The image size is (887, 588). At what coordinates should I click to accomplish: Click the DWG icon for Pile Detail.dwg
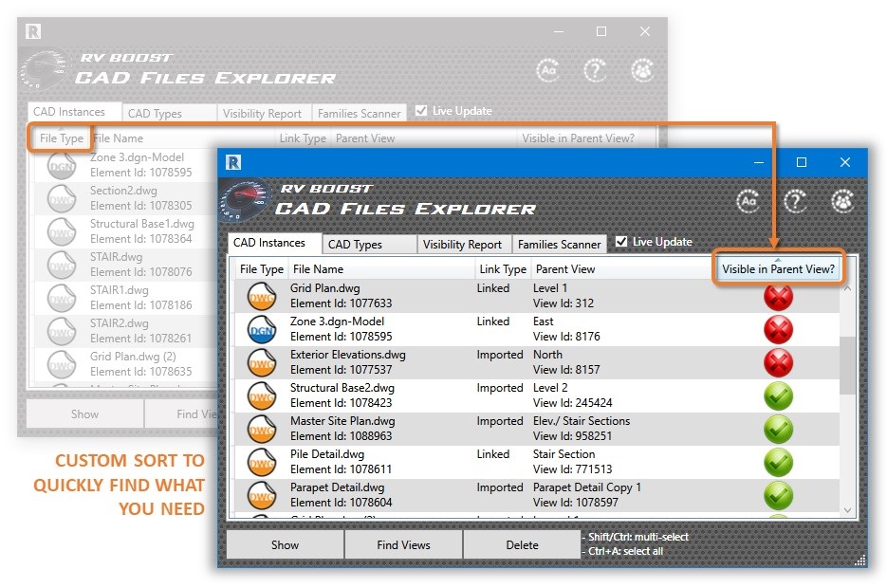point(262,463)
